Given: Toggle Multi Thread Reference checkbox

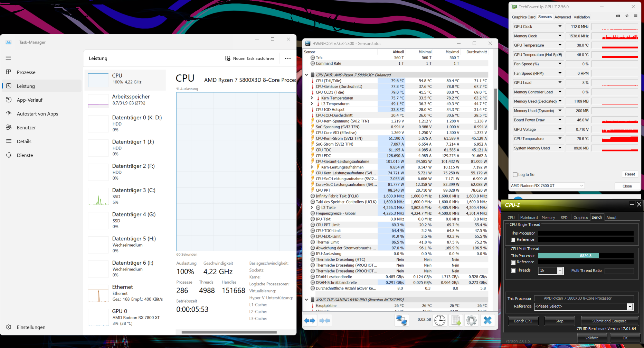Looking at the screenshot, I should [513, 262].
